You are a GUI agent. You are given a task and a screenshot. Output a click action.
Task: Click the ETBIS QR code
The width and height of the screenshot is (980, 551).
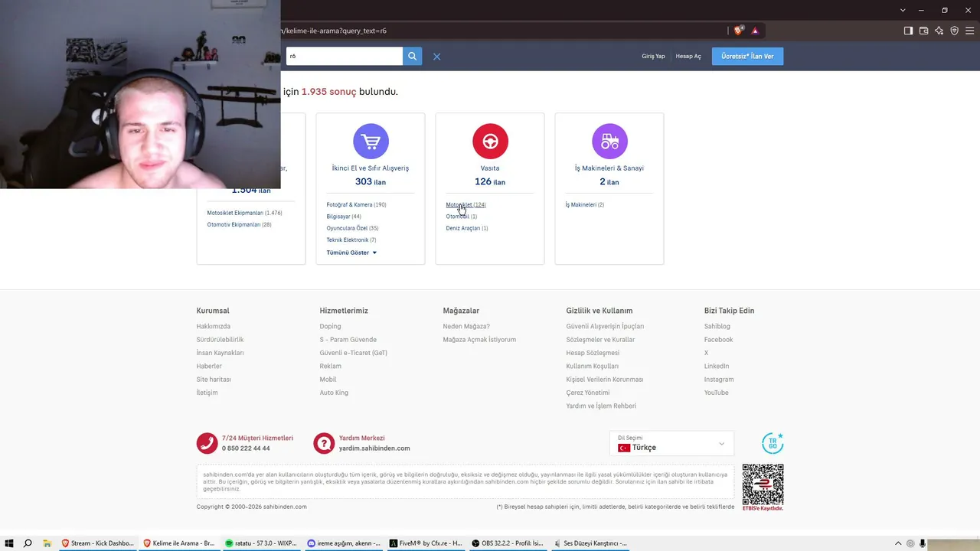pyautogui.click(x=763, y=484)
